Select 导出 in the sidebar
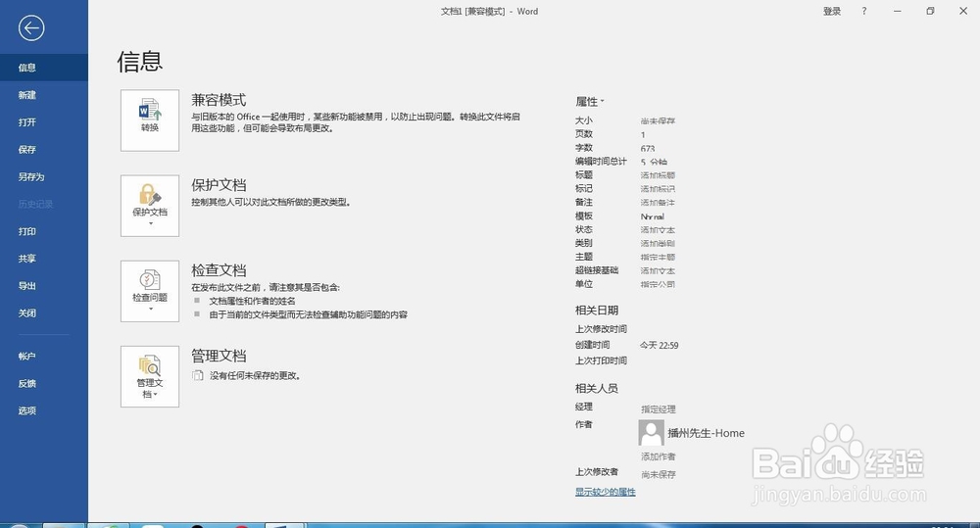980x528 pixels. point(44,286)
